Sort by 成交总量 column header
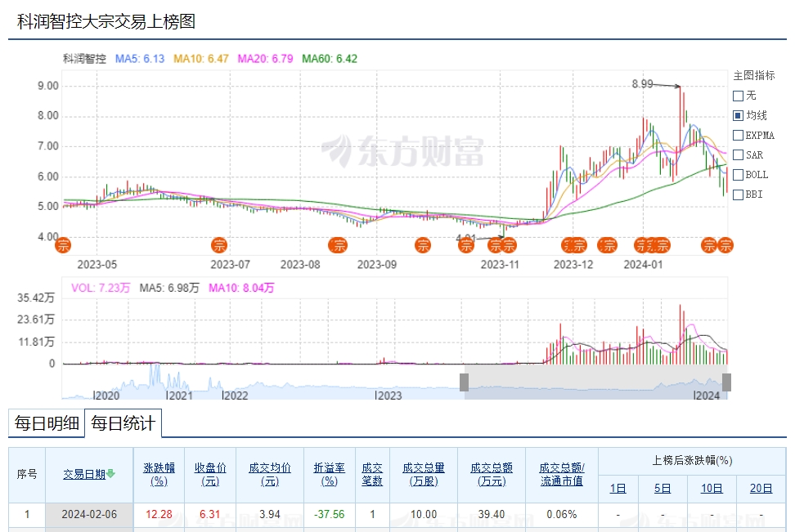Screen dimensions: 795x532 [423, 474]
